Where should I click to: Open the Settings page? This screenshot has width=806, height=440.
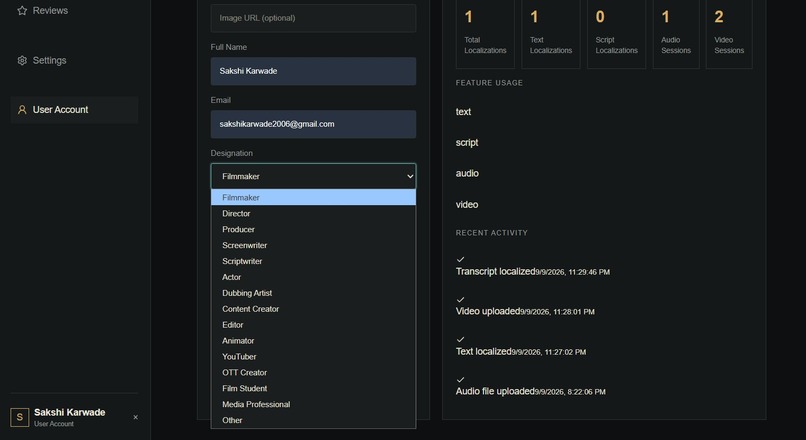pyautogui.click(x=74, y=60)
